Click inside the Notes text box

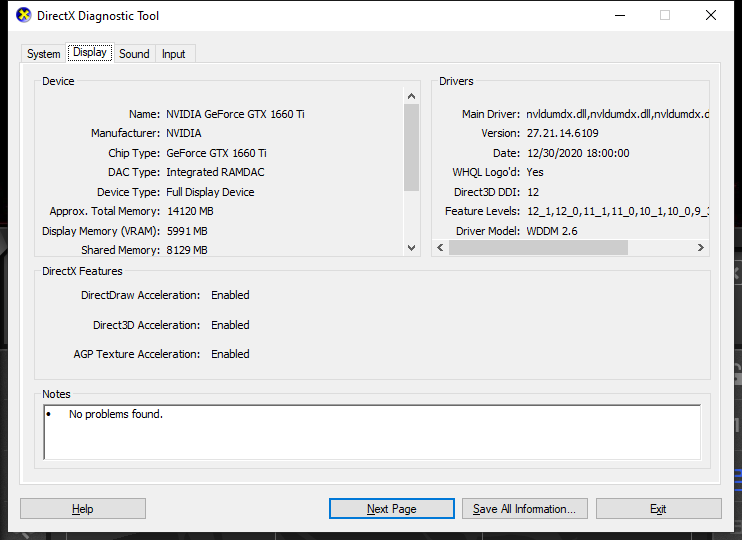point(372,432)
